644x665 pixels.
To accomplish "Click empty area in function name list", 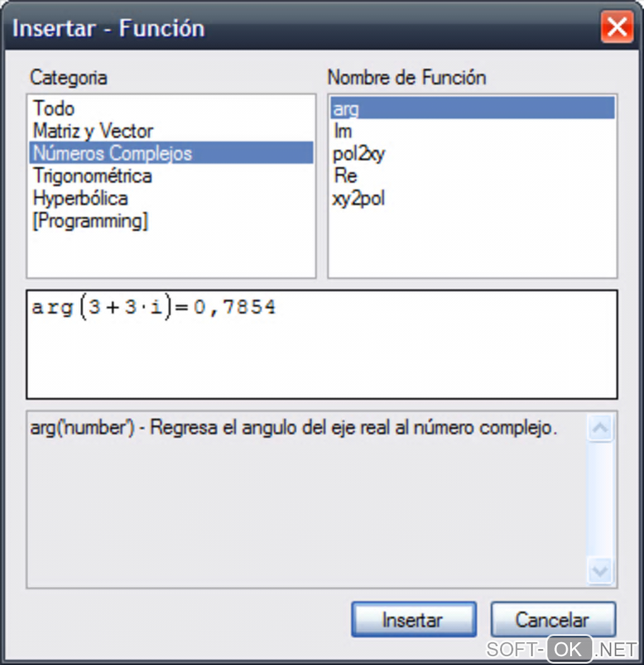I will (x=472, y=246).
